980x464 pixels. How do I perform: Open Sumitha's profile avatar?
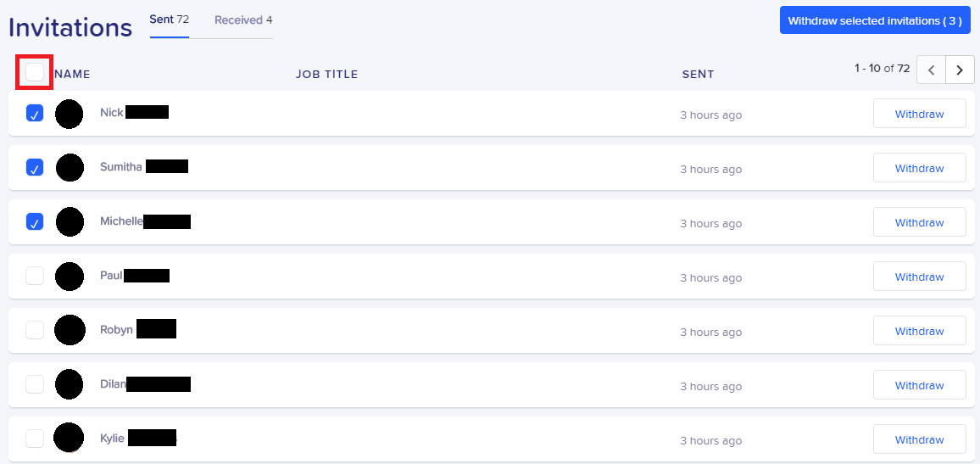click(x=70, y=168)
